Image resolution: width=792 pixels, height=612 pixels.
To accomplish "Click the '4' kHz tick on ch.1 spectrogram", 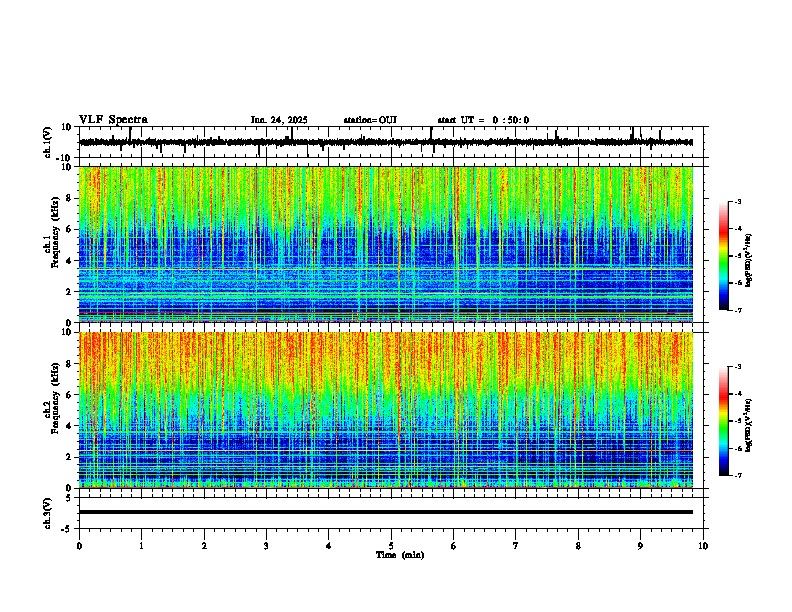I will coord(69,261).
